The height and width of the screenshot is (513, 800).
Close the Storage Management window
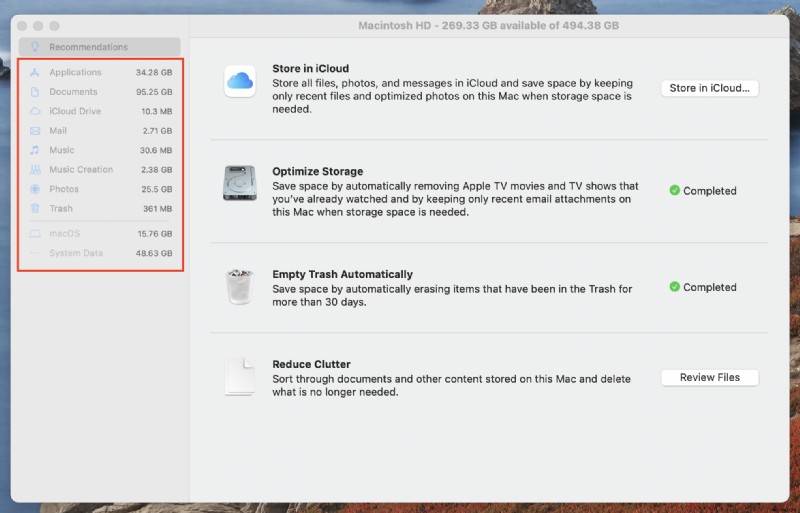point(22,26)
